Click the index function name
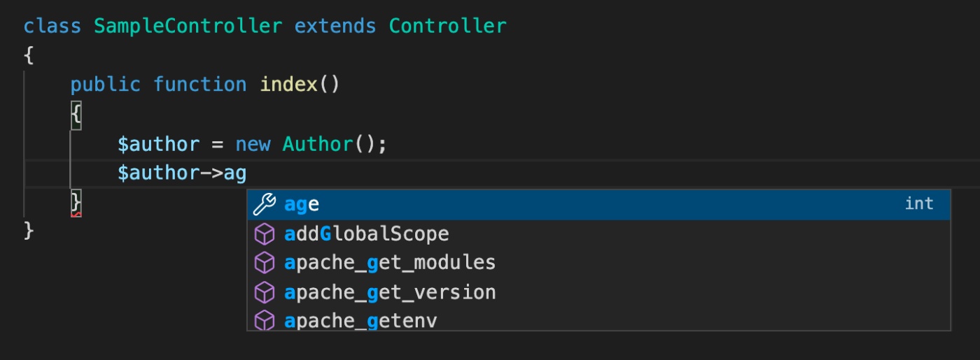This screenshot has width=980, height=360. [289, 85]
